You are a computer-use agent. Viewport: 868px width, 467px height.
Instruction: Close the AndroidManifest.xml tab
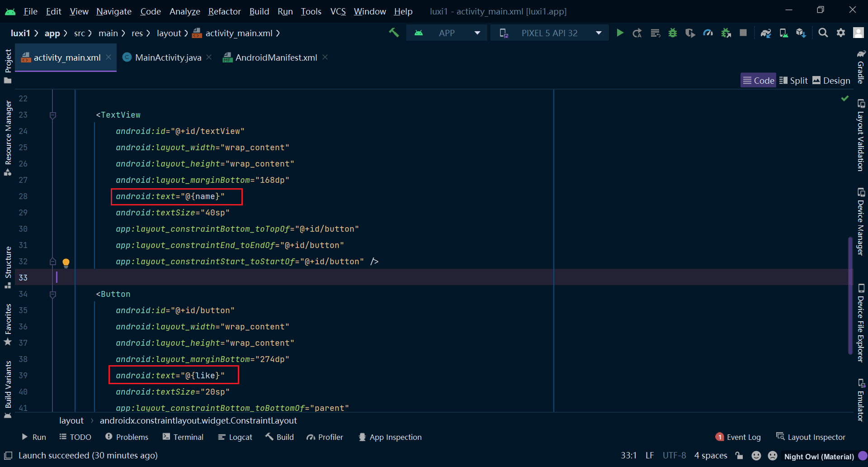pos(325,57)
